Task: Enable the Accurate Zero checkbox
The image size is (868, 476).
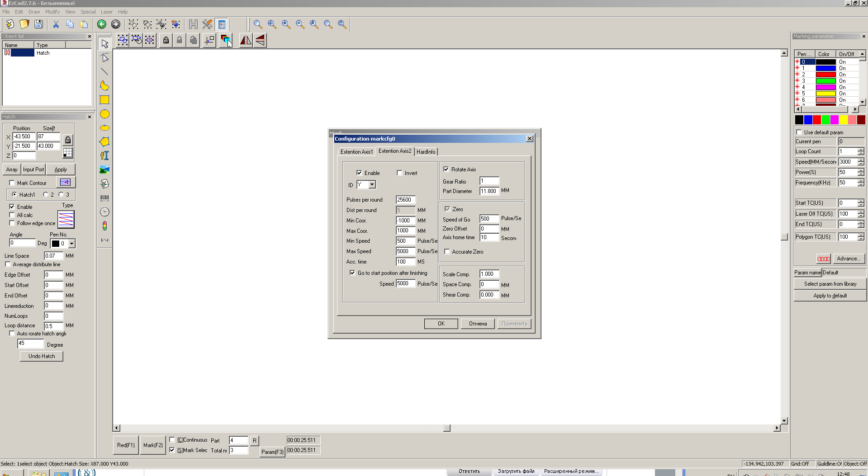Action: pos(447,252)
